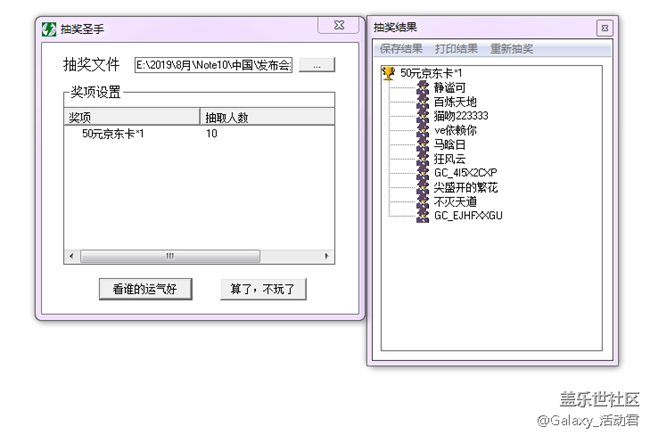650x443 pixels.
Task: Select the 50元京东卡*1 row in prize list
Action: coord(113,133)
